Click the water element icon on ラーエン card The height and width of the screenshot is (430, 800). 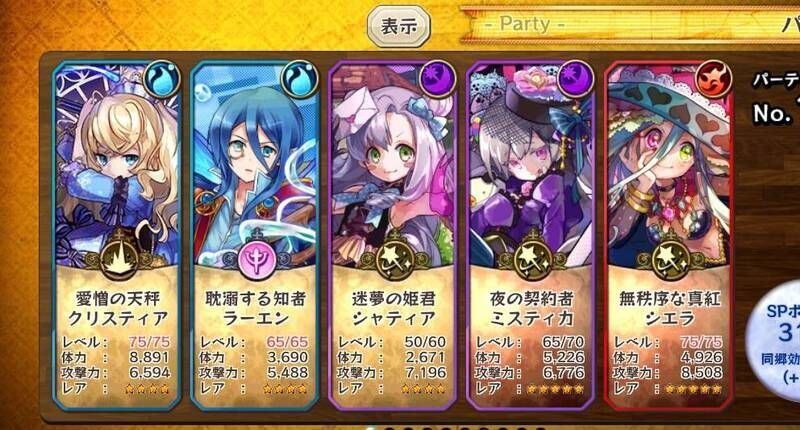(x=300, y=80)
